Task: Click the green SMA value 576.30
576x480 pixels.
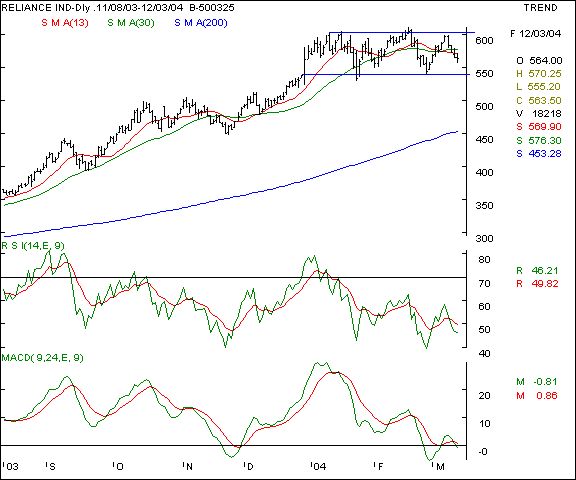Action: (545, 140)
